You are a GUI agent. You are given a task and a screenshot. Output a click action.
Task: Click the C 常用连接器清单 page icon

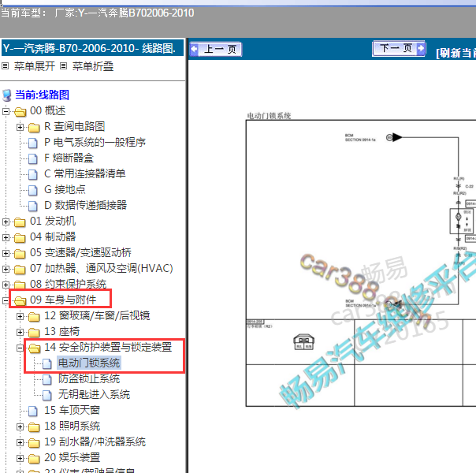(33, 174)
